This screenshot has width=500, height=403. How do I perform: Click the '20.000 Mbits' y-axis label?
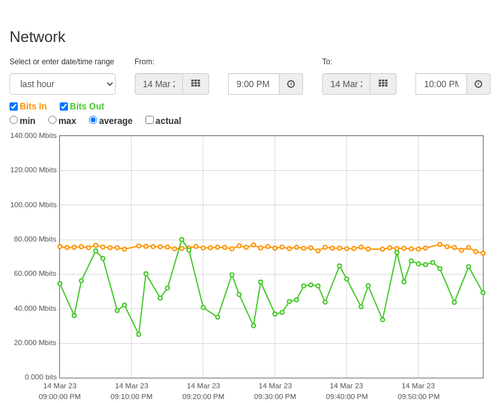35,343
